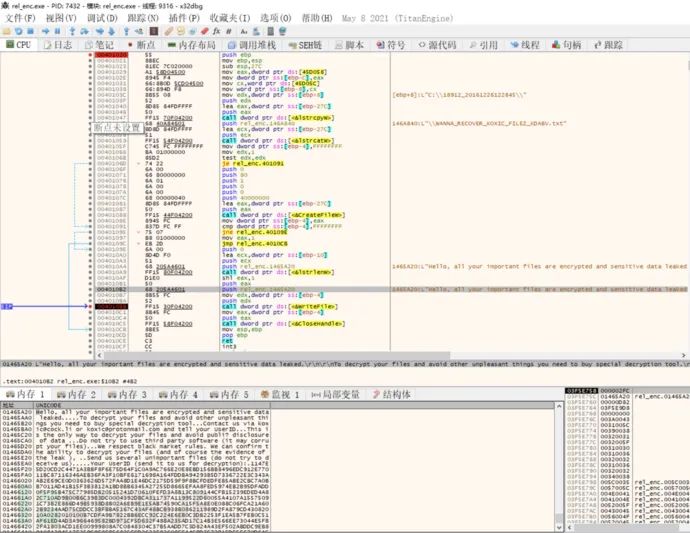Switch to the 笔记 notes tab
This screenshot has width=690, height=533.
99,45
